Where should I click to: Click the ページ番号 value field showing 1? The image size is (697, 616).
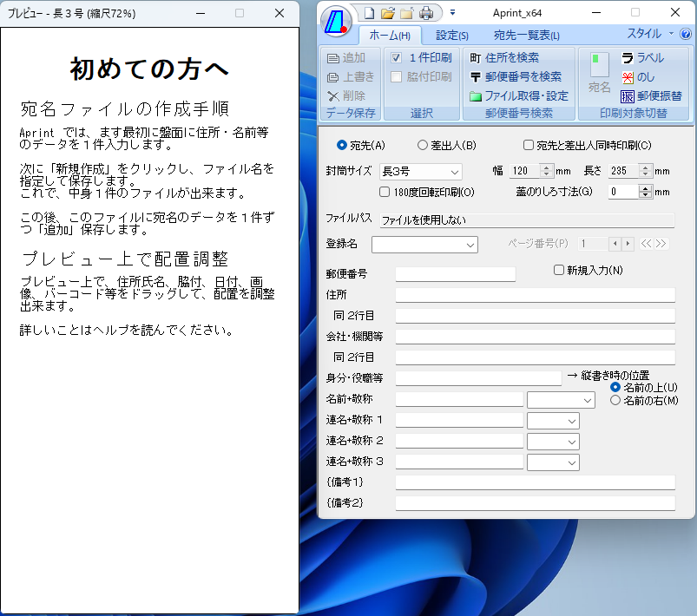pyautogui.click(x=593, y=243)
